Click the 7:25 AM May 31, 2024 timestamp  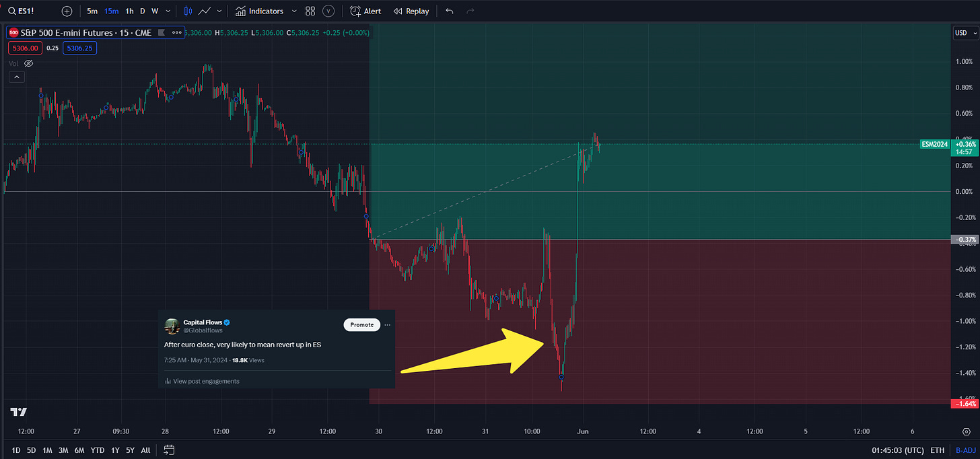point(195,361)
